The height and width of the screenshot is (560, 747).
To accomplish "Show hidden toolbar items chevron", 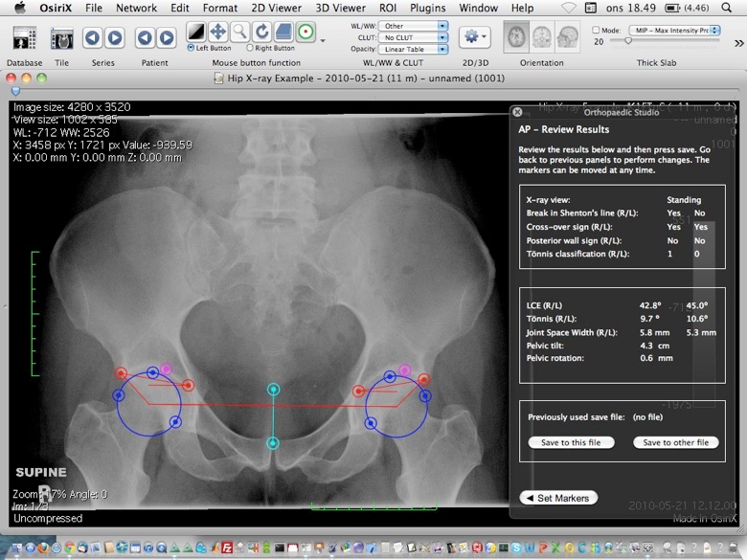I will tap(739, 43).
